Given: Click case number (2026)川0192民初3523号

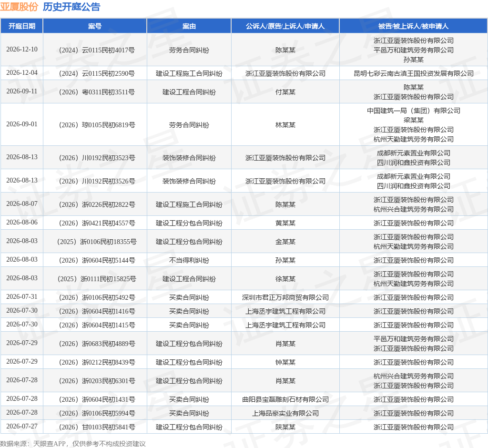Looking at the screenshot, I should point(97,158).
